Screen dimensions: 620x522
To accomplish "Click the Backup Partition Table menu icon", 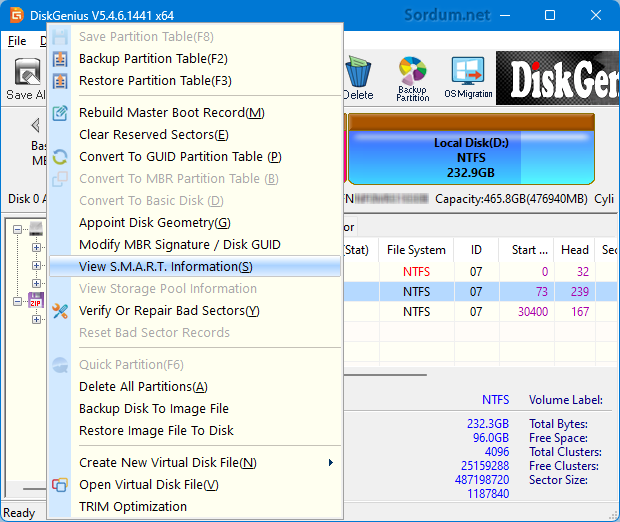I will [60, 59].
